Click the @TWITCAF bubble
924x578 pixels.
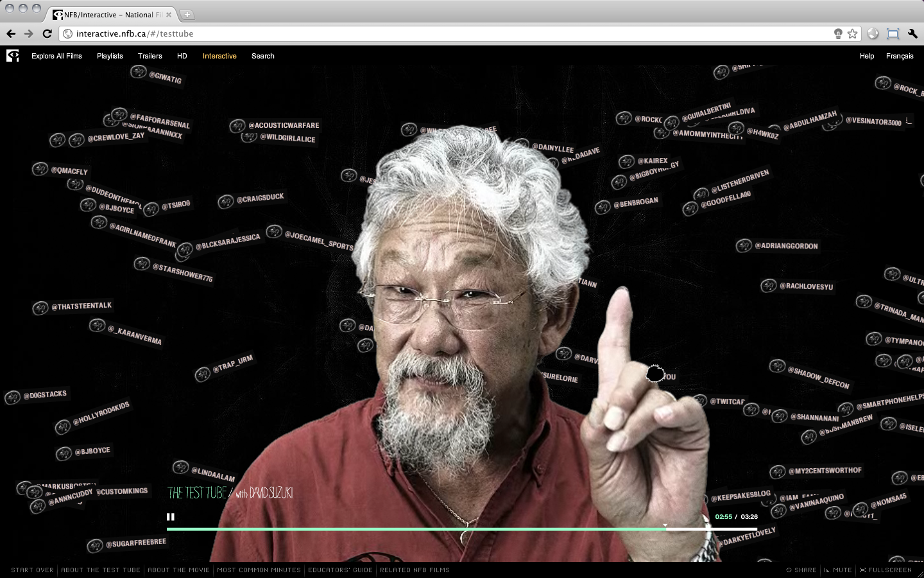(719, 401)
